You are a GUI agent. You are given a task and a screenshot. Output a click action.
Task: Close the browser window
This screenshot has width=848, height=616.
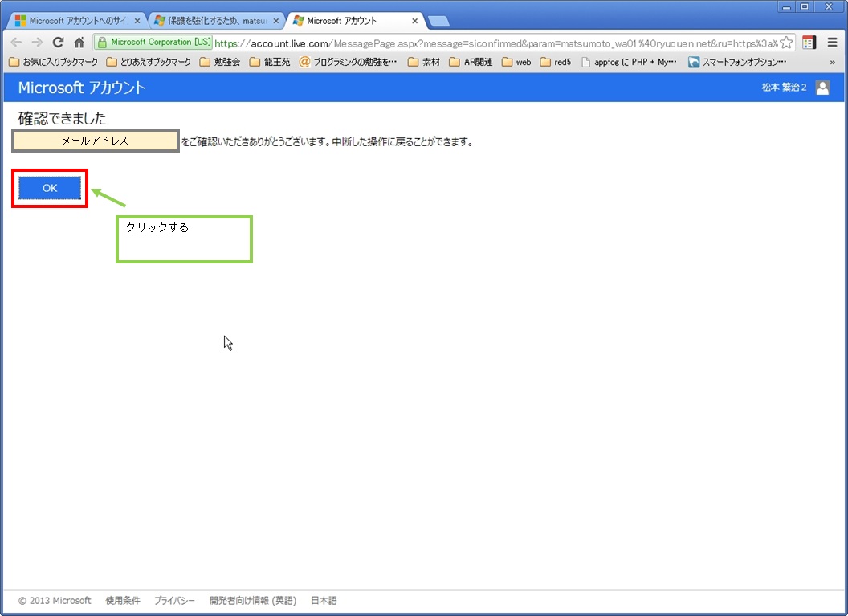[829, 7]
